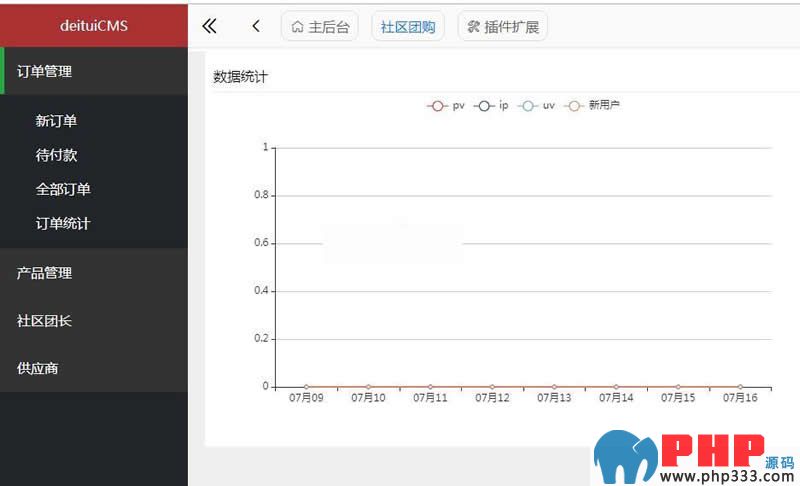
Task: Expand 产品管理 menu section
Action: tap(94, 273)
